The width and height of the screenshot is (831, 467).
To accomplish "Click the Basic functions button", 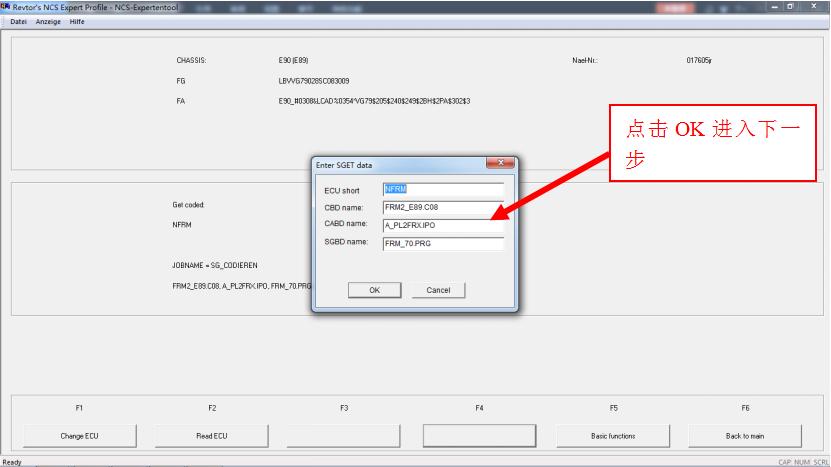I will point(613,436).
